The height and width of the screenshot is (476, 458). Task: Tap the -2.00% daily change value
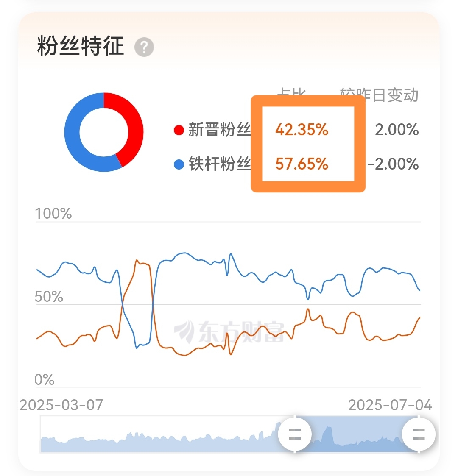(x=393, y=164)
